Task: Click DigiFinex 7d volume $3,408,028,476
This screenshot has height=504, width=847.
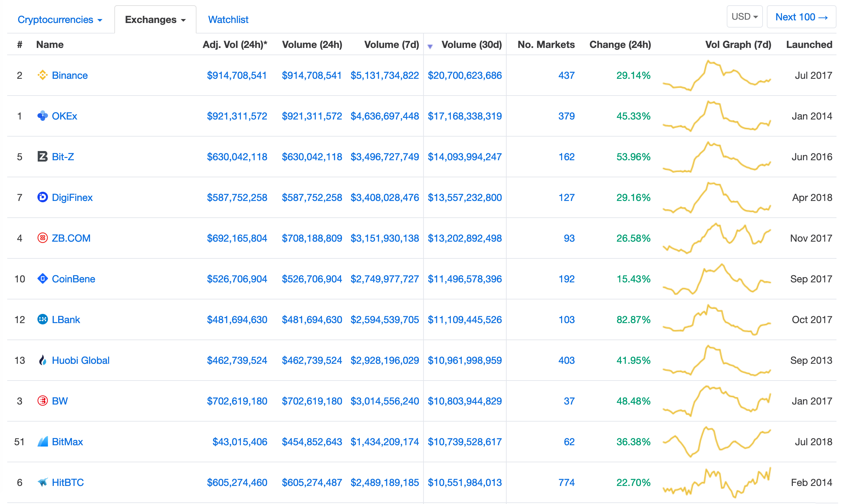Action: [x=385, y=198]
